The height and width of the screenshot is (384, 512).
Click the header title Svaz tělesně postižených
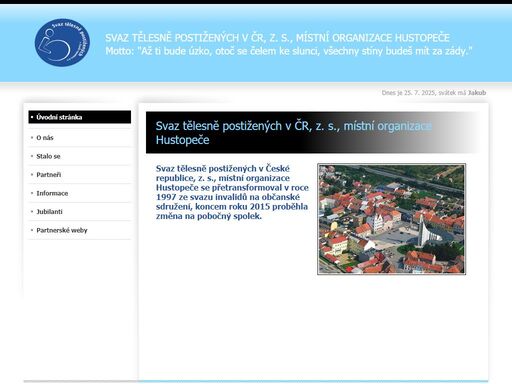[x=277, y=38]
